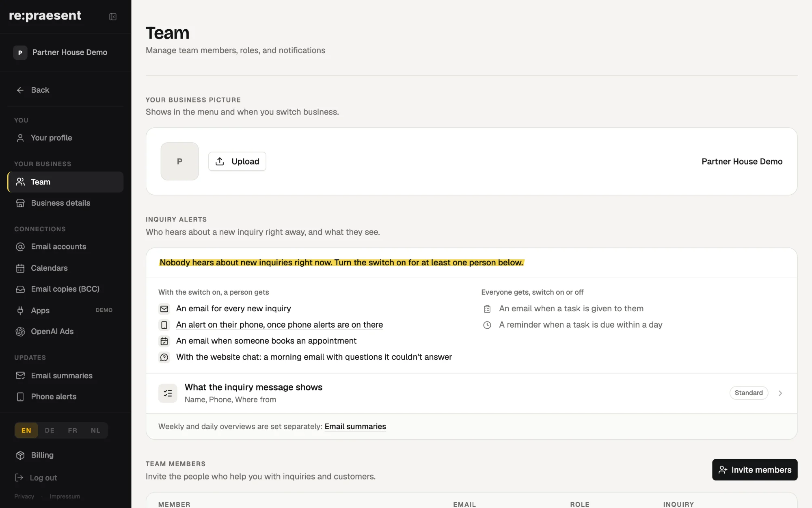Open the phone alerts underlined link
The height and width of the screenshot is (508, 812).
click(x=279, y=325)
